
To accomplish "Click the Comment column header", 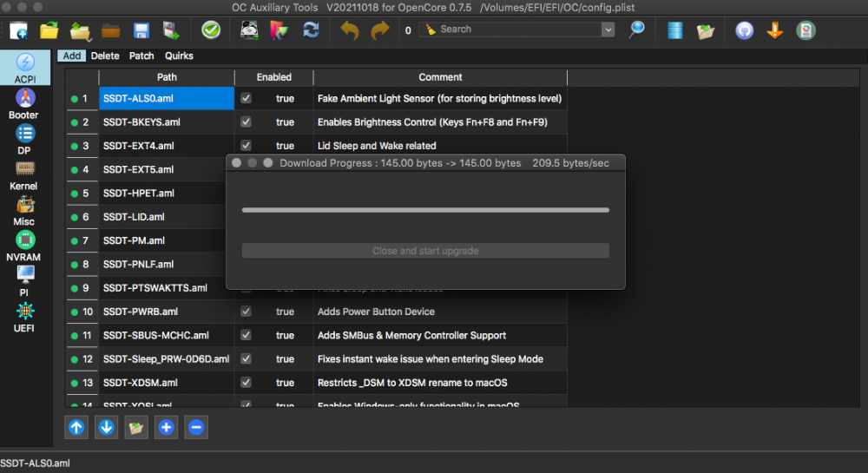I will click(x=440, y=77).
